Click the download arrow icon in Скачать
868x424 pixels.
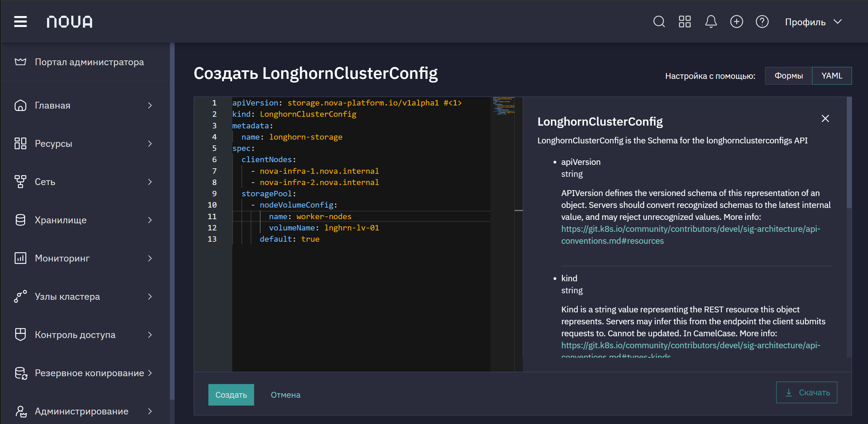click(x=789, y=393)
